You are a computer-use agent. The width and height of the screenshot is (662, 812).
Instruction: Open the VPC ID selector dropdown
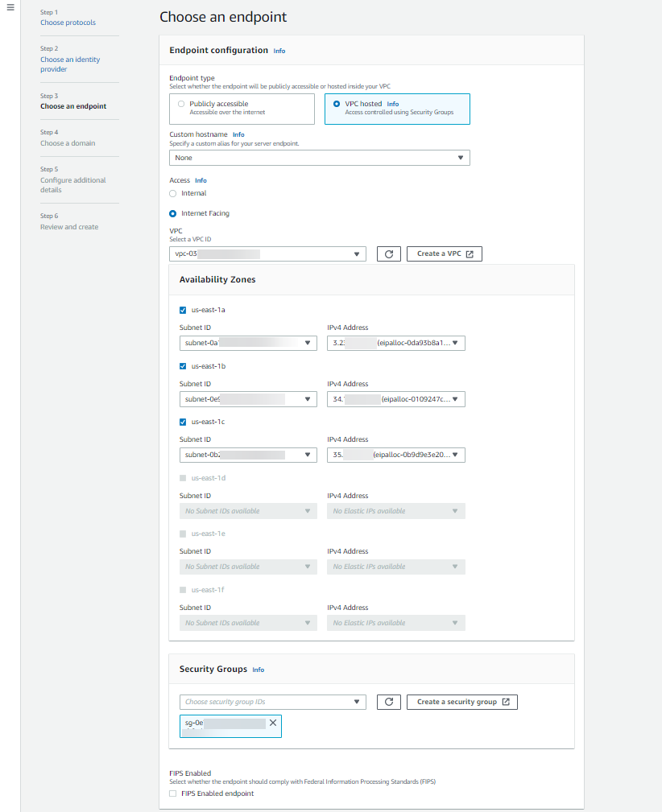tap(267, 253)
